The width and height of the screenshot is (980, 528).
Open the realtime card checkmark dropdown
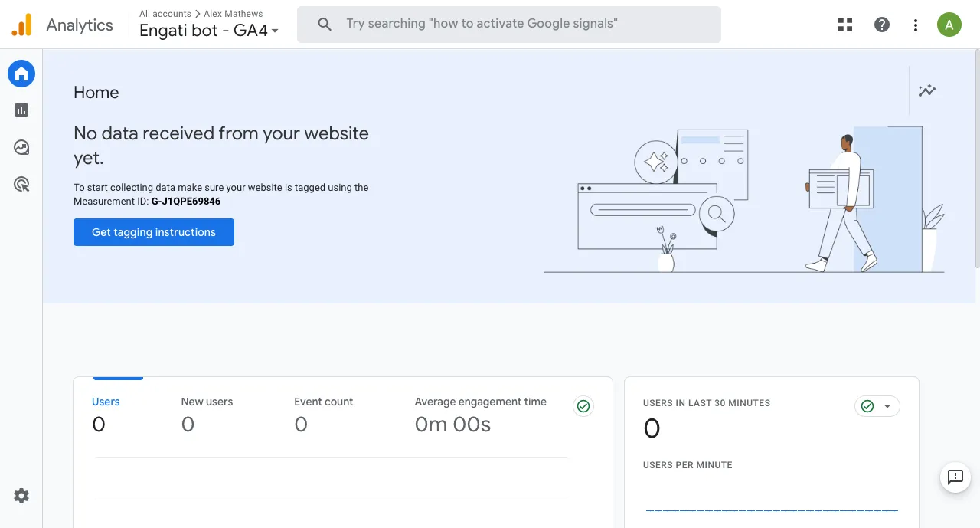coord(877,406)
